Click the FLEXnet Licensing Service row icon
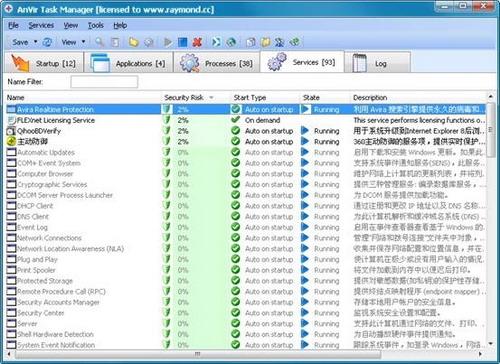 [x=11, y=120]
